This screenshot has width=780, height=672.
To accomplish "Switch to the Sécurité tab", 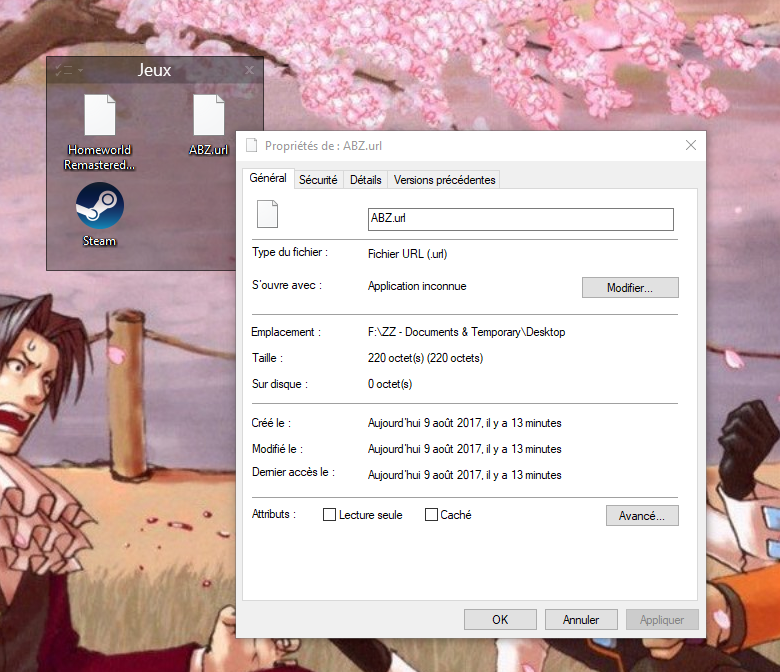I will pyautogui.click(x=318, y=180).
